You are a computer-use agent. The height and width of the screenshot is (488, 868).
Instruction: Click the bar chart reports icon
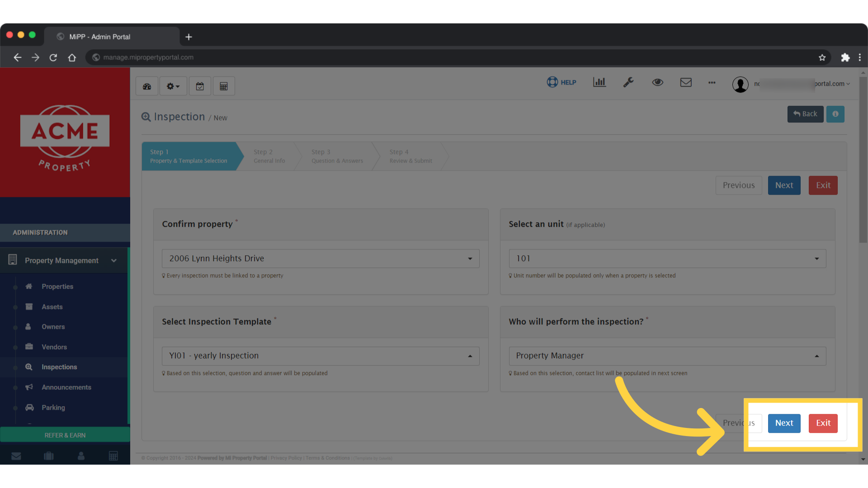[x=599, y=82]
